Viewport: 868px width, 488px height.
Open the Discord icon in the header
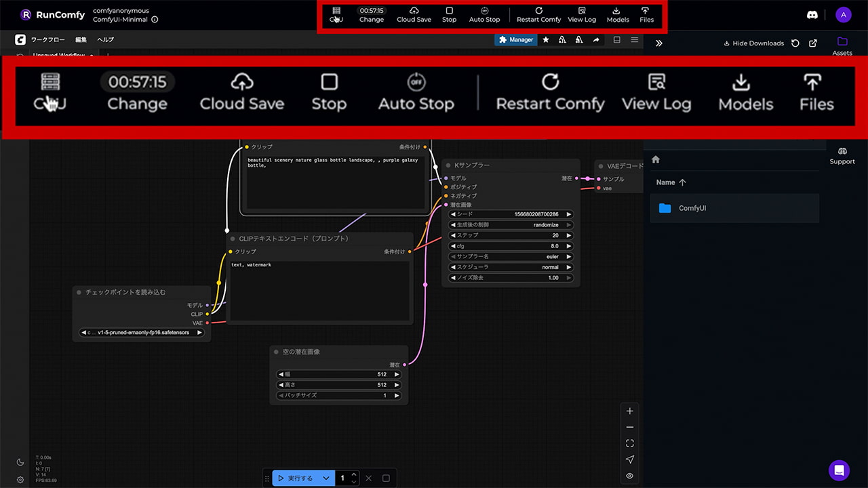coord(812,15)
